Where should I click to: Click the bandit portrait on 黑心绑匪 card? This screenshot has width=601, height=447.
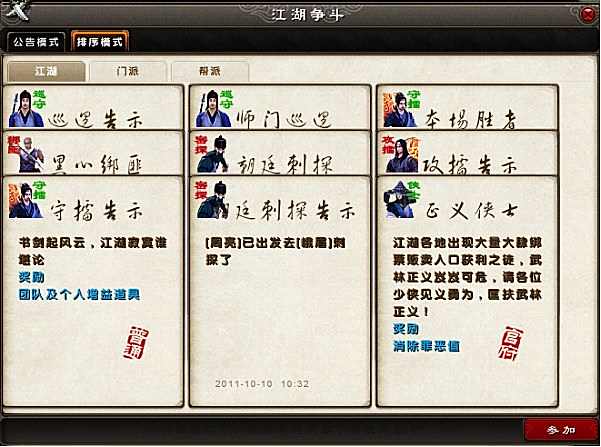pos(26,154)
